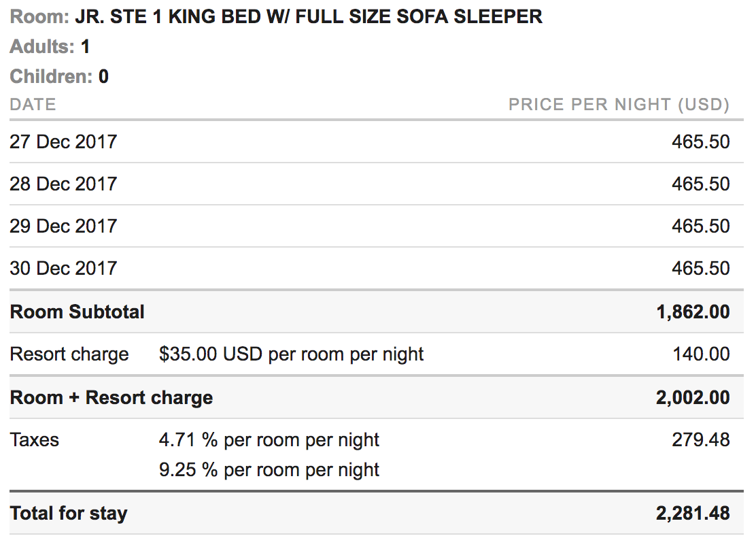Click the 28 Dec 2017 date

pos(63,184)
